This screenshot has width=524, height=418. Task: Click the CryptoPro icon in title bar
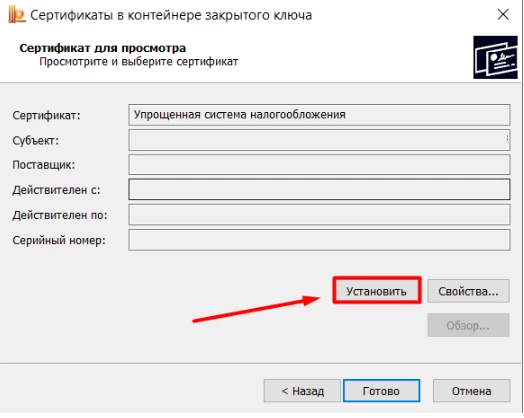point(16,15)
